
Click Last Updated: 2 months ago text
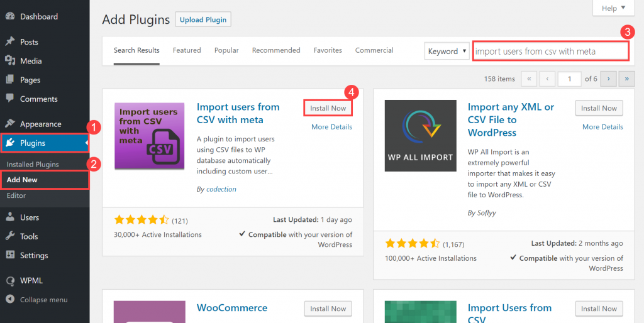577,243
